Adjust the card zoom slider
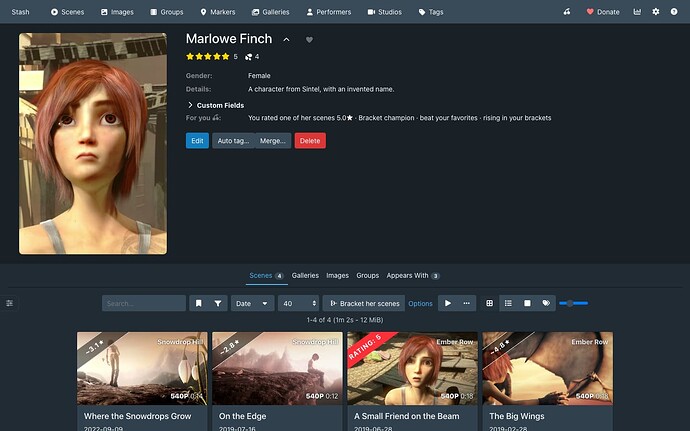 coord(573,303)
